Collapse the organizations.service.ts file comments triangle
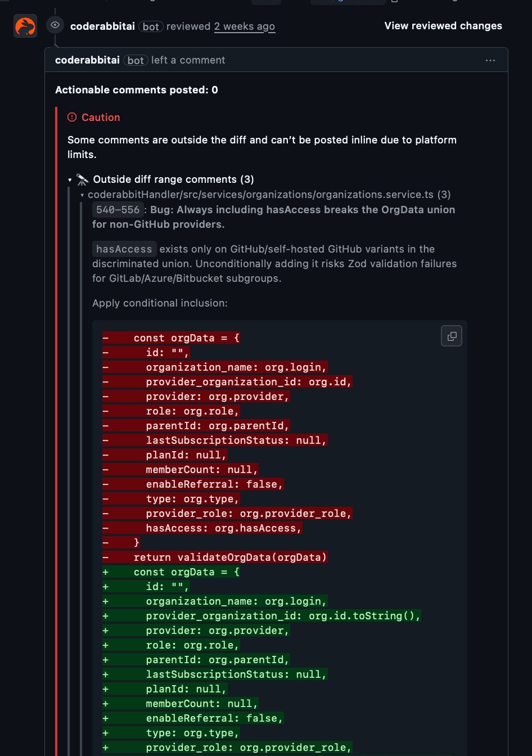The width and height of the screenshot is (532, 756). coord(83,195)
